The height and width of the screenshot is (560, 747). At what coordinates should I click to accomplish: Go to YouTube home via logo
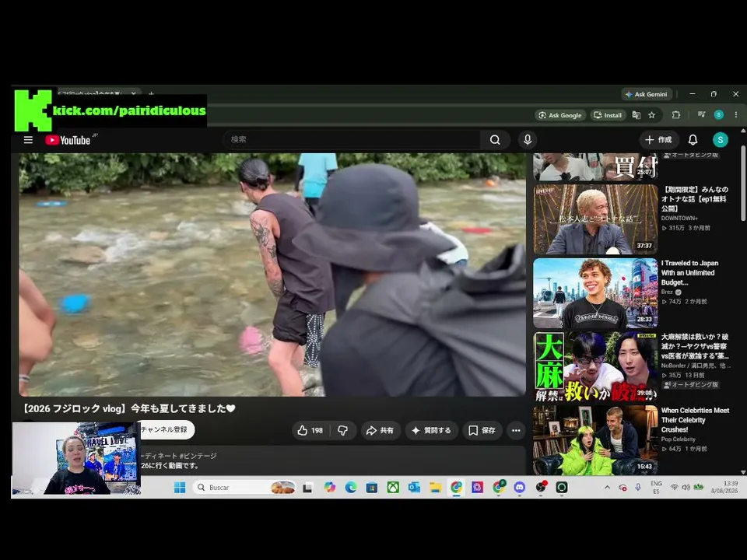point(68,140)
